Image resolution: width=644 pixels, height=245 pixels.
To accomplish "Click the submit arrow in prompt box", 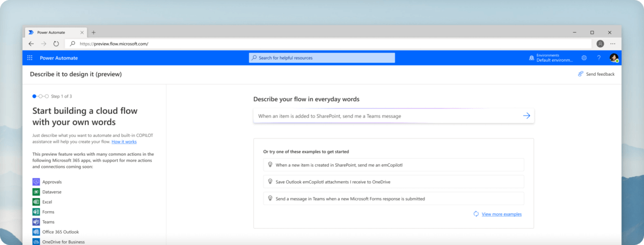I will point(526,116).
